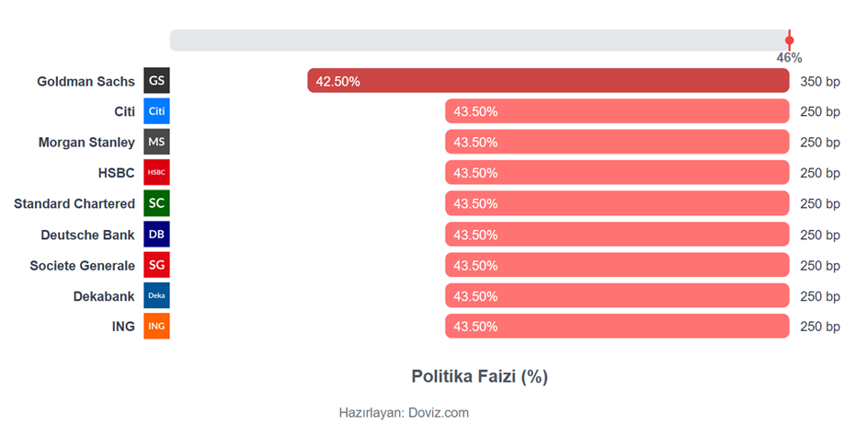The height and width of the screenshot is (425, 868).
Task: Click the Dekabank 43.50% forecast bar
Action: (617, 296)
